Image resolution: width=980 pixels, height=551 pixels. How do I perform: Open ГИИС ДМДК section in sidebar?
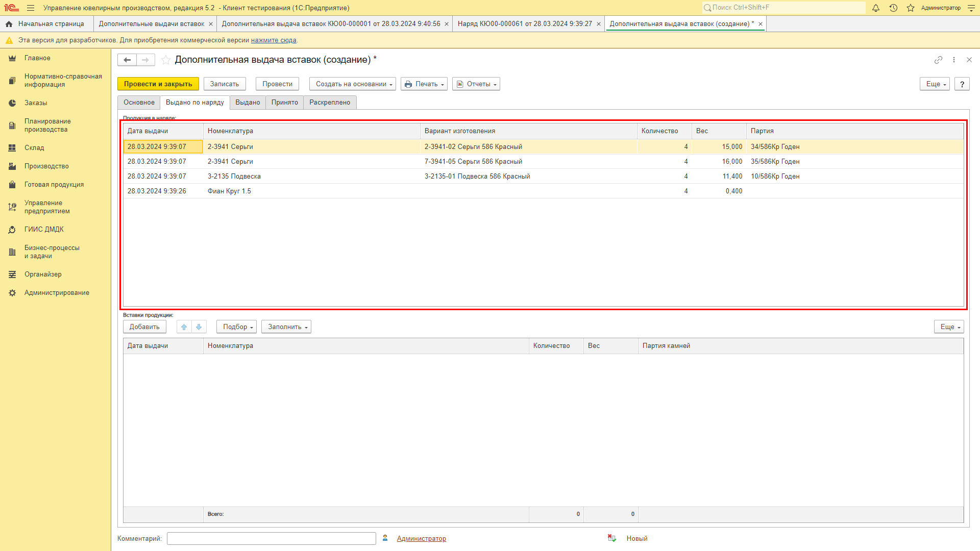(44, 230)
